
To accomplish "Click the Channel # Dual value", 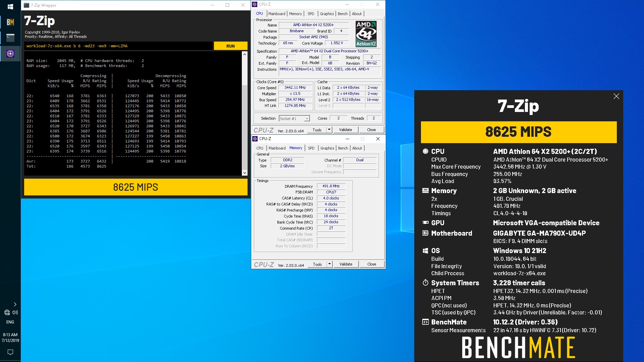I will click(360, 160).
